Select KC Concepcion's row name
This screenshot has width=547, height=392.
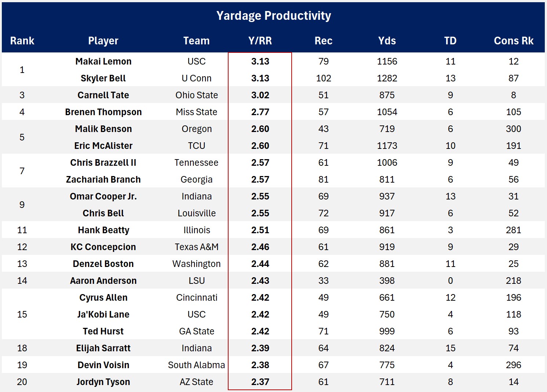[103, 247]
